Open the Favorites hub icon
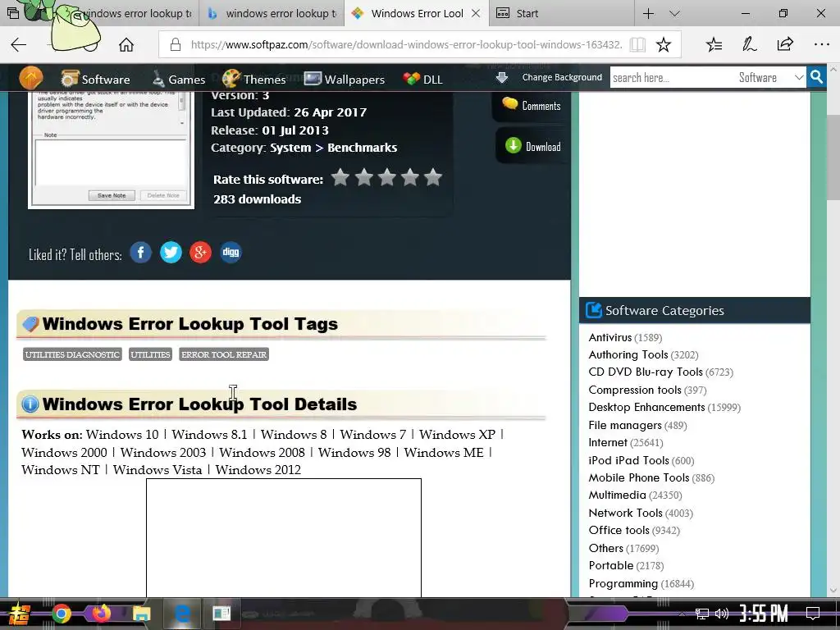The width and height of the screenshot is (840, 630). tap(714, 44)
